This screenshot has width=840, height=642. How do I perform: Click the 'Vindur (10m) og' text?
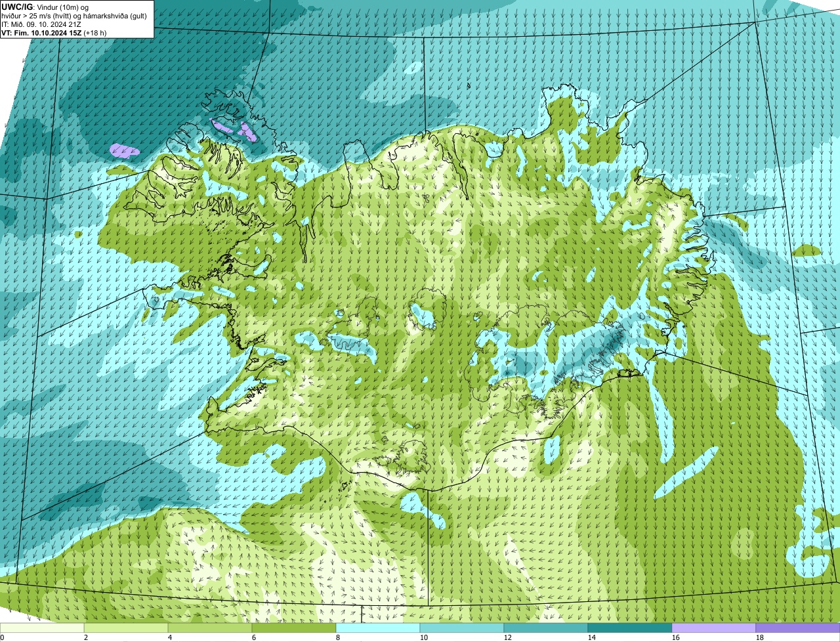62,7
